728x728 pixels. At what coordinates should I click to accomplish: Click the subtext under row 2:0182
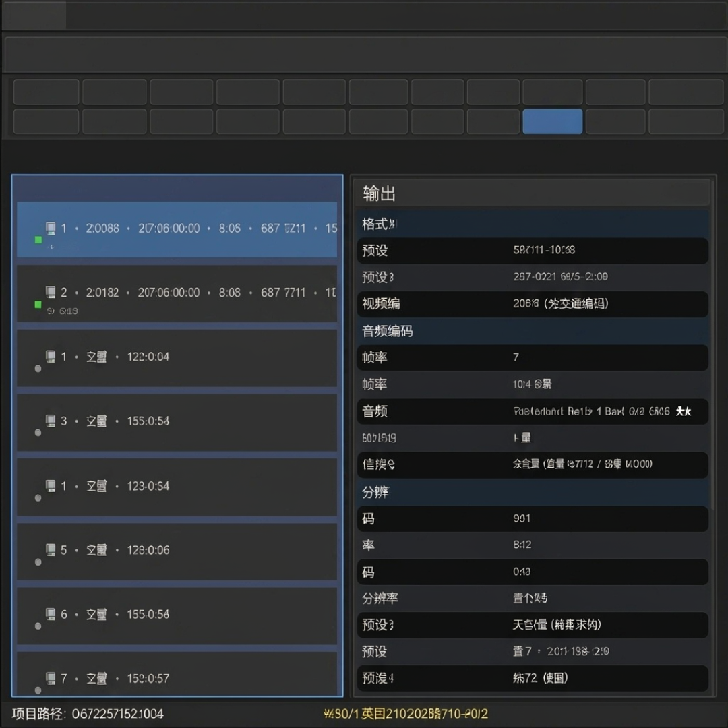[62, 311]
